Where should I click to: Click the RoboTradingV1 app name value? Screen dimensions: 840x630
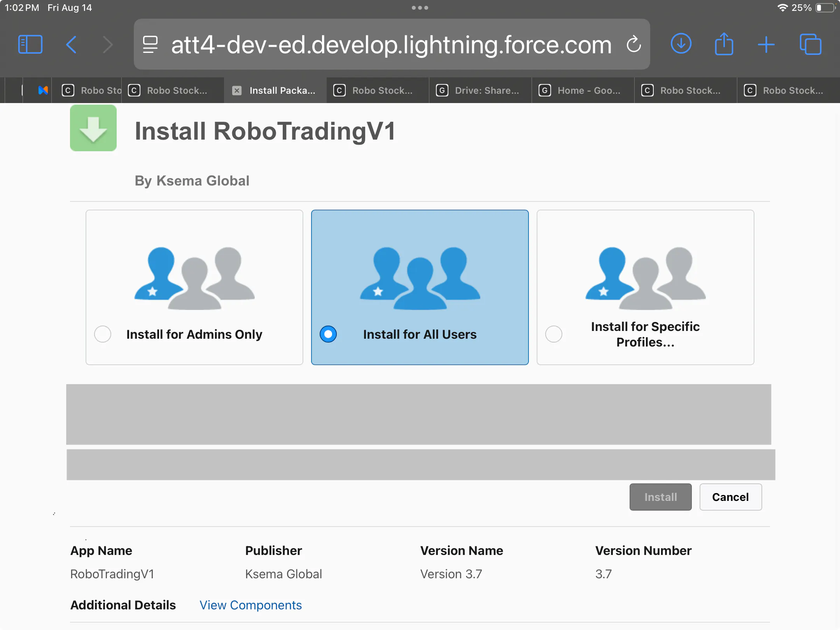112,574
